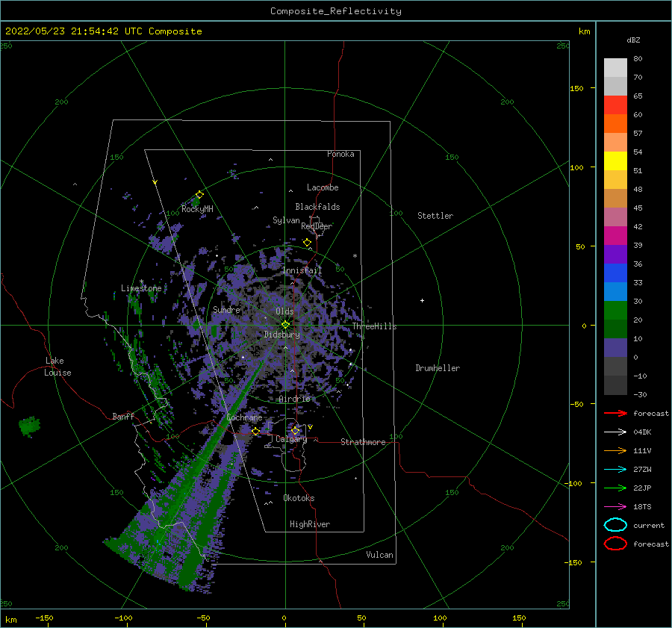Click the Sundre city label
The image size is (672, 628).
227,309
